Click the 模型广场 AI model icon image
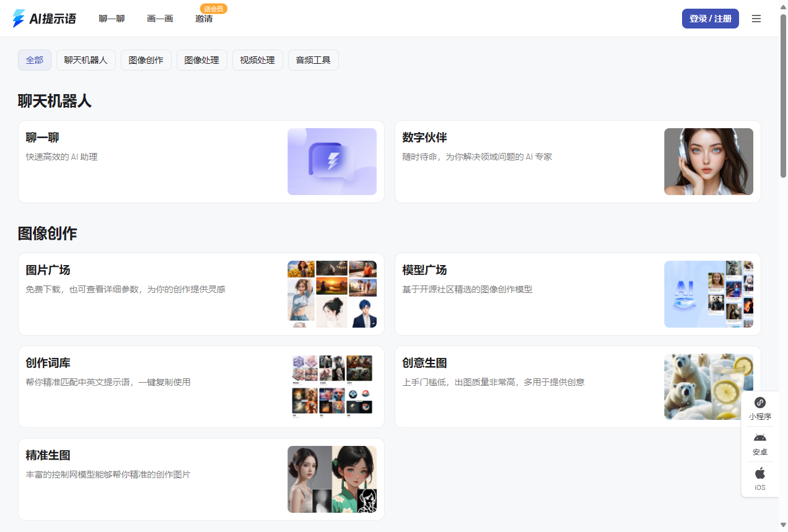Screen dimensions: 788x532 (x=708, y=294)
